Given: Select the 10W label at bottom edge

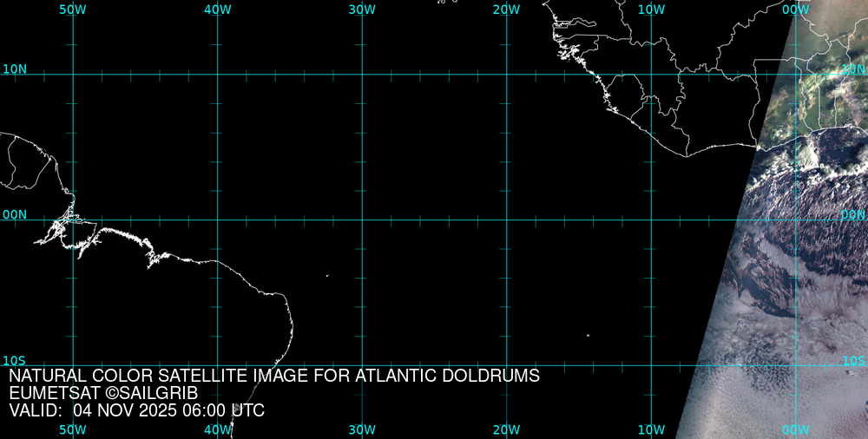Looking at the screenshot, I should (x=651, y=429).
